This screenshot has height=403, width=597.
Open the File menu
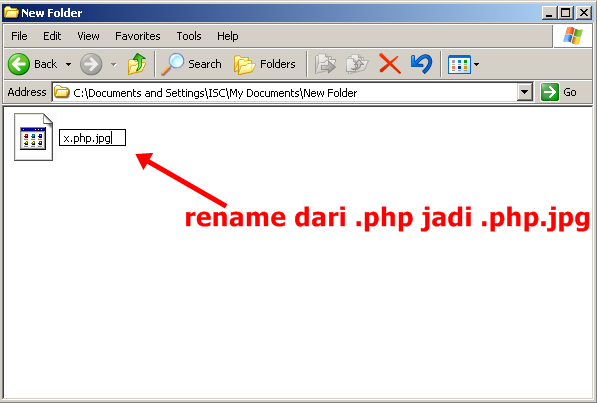tap(19, 36)
